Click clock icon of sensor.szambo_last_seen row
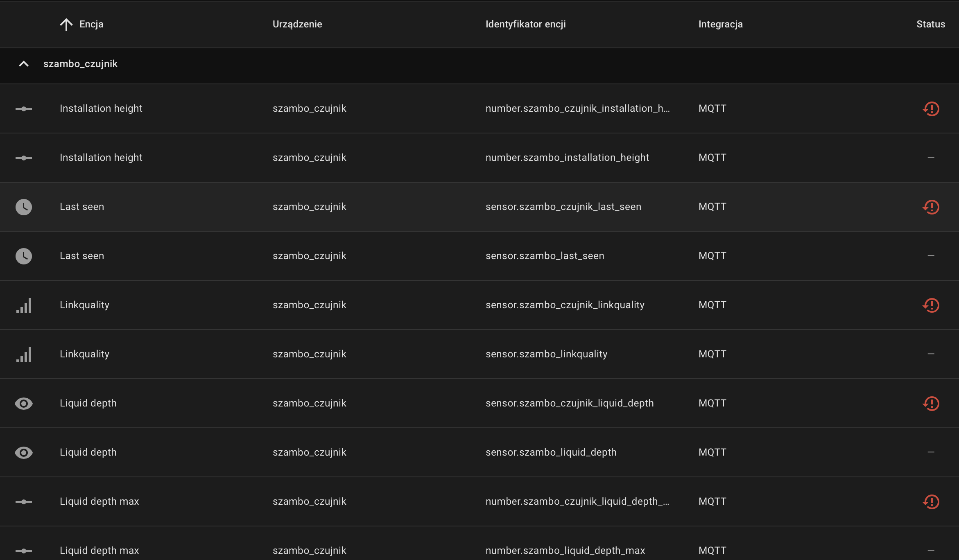The image size is (959, 560). (x=24, y=256)
